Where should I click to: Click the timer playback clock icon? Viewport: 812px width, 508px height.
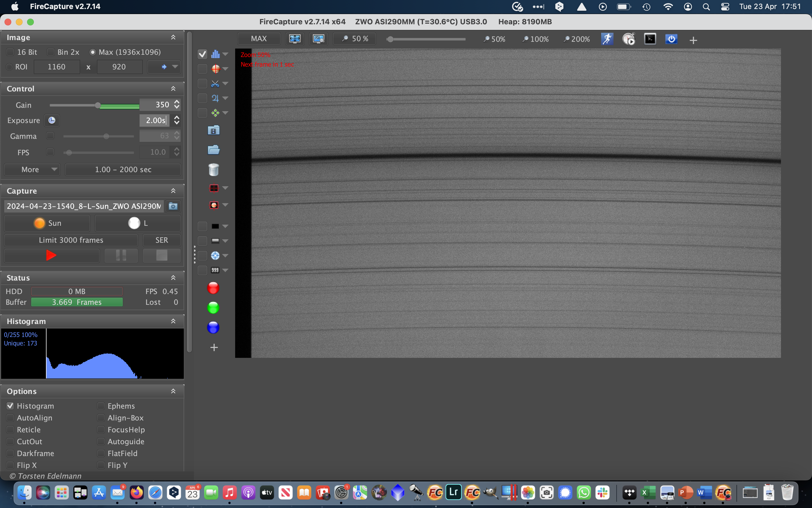click(629, 39)
